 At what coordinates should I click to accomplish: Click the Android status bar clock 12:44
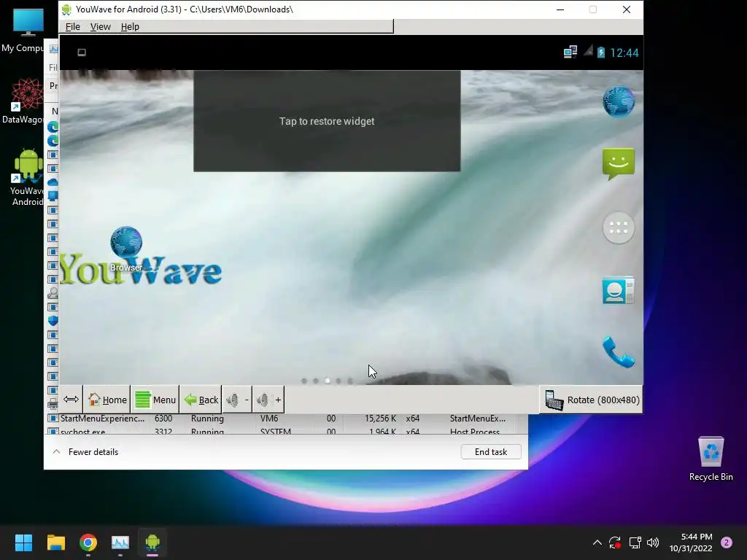click(x=624, y=52)
